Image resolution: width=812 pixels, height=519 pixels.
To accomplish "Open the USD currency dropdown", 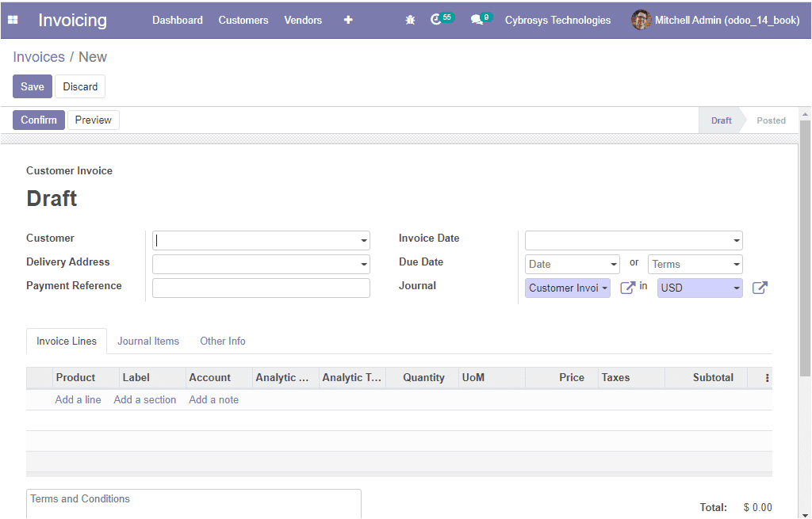I will pyautogui.click(x=699, y=288).
